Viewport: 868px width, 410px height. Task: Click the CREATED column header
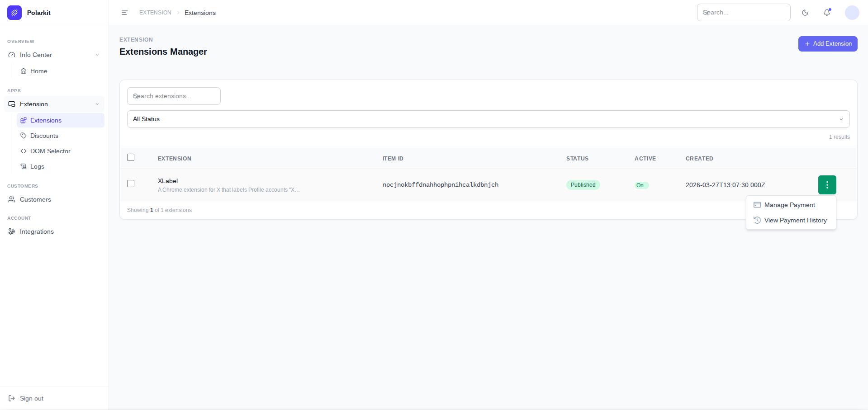tap(699, 159)
